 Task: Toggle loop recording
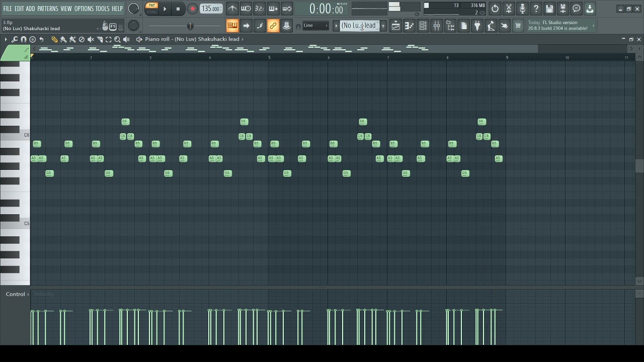click(286, 9)
